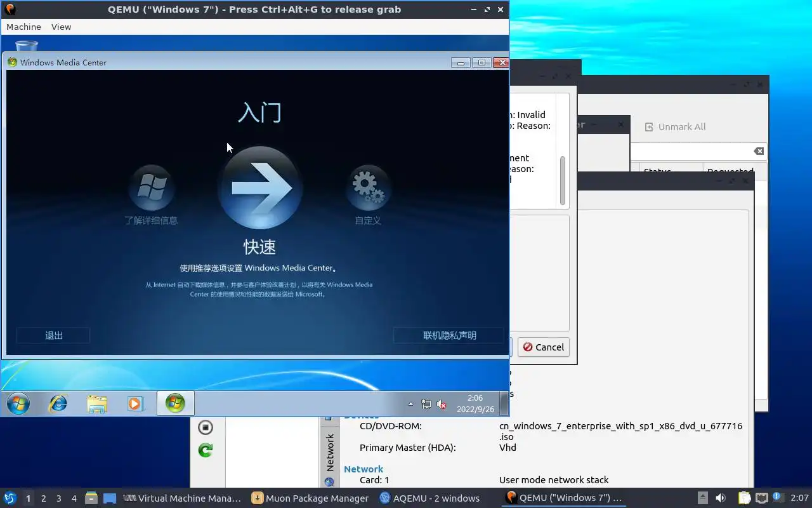The image size is (812, 508).
Task: Switch to workspace 2 in pager
Action: (43, 498)
